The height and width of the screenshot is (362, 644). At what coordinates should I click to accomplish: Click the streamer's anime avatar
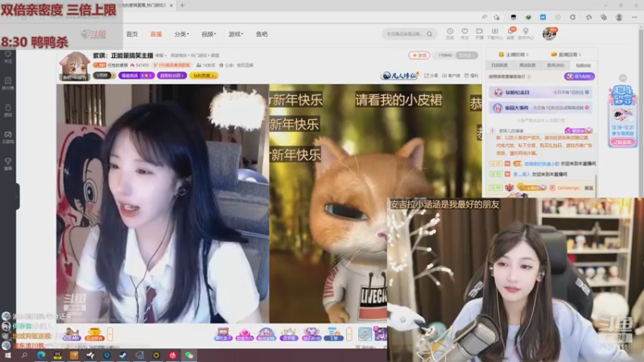pos(75,67)
